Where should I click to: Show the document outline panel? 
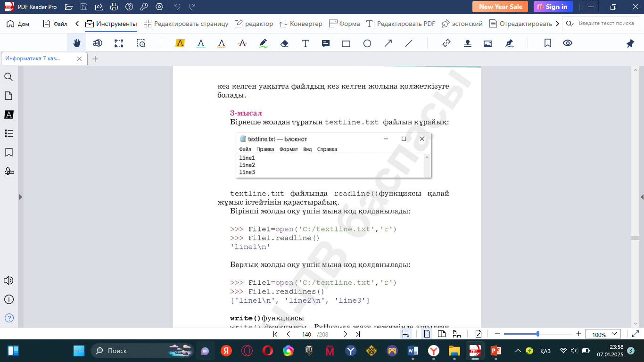[8, 133]
